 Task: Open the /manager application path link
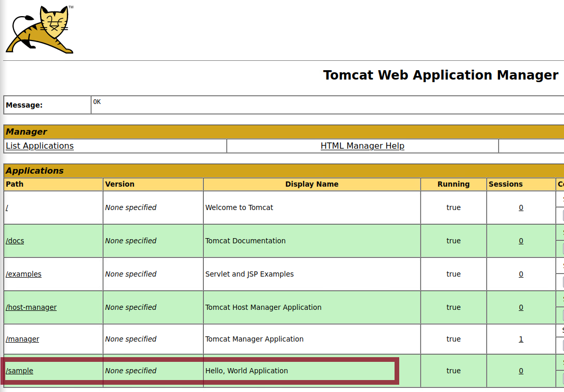(x=22, y=339)
